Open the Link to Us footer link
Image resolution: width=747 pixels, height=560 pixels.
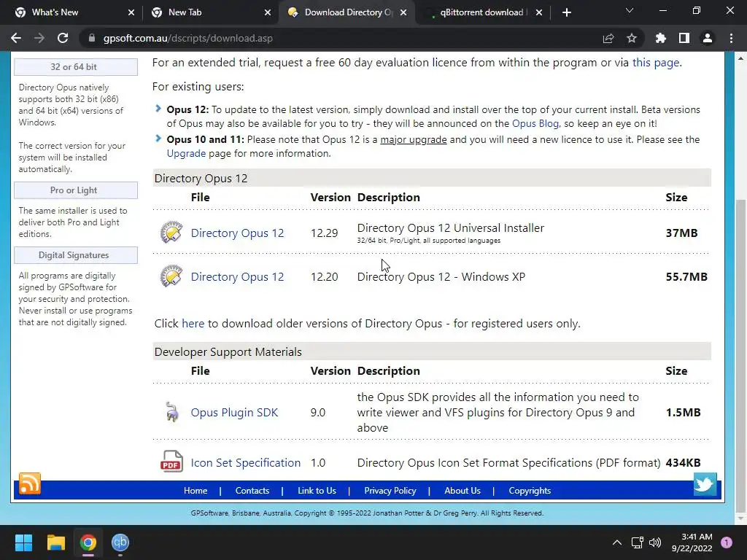(x=317, y=491)
